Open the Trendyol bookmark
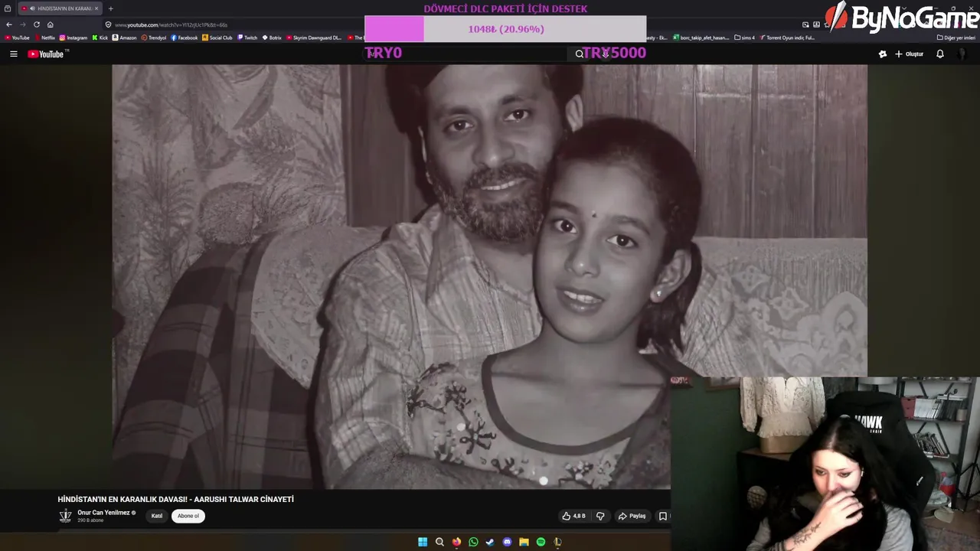This screenshot has height=551, width=980. (x=154, y=37)
